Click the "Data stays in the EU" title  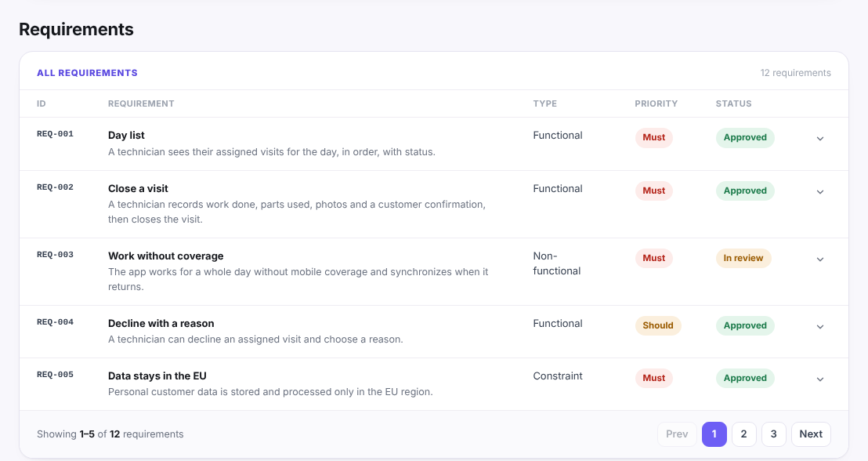157,376
